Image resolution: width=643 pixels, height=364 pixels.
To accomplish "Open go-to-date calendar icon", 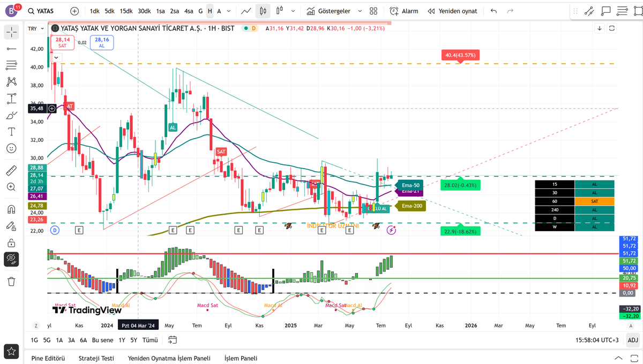I will (x=173, y=340).
